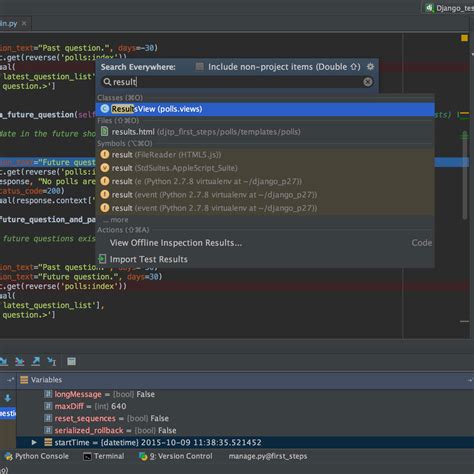This screenshot has height=474, width=474.
Task: Open the 9: Version Control tab
Action: [176, 456]
